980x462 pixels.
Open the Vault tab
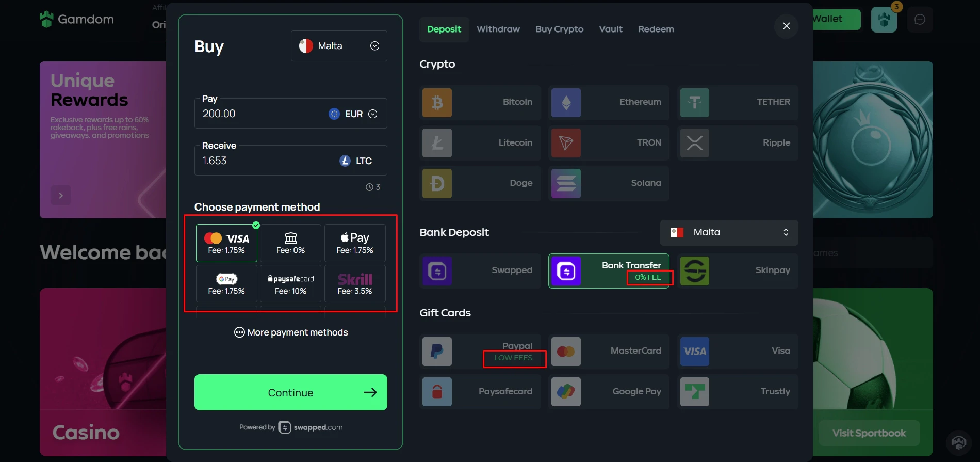[x=611, y=29]
